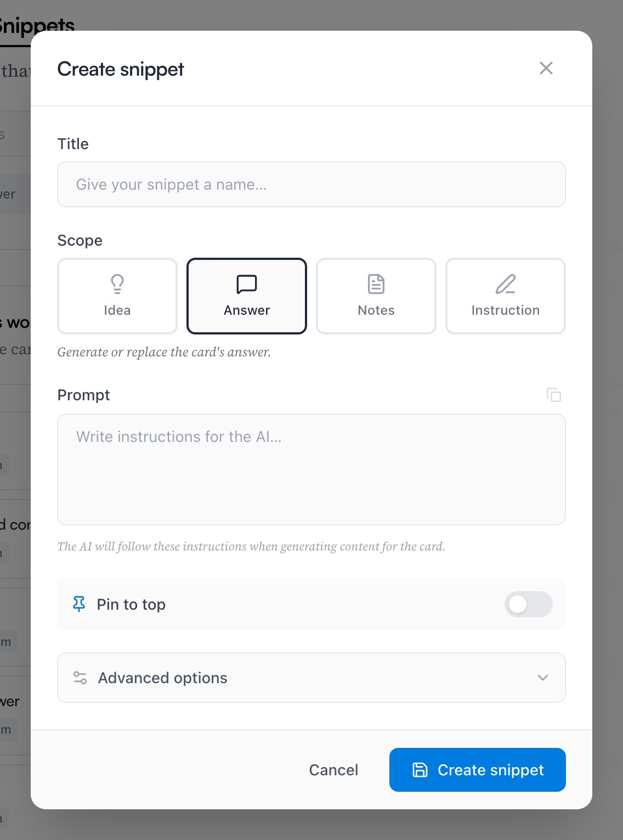
Task: Focus the snippet Title input field
Action: (x=311, y=184)
